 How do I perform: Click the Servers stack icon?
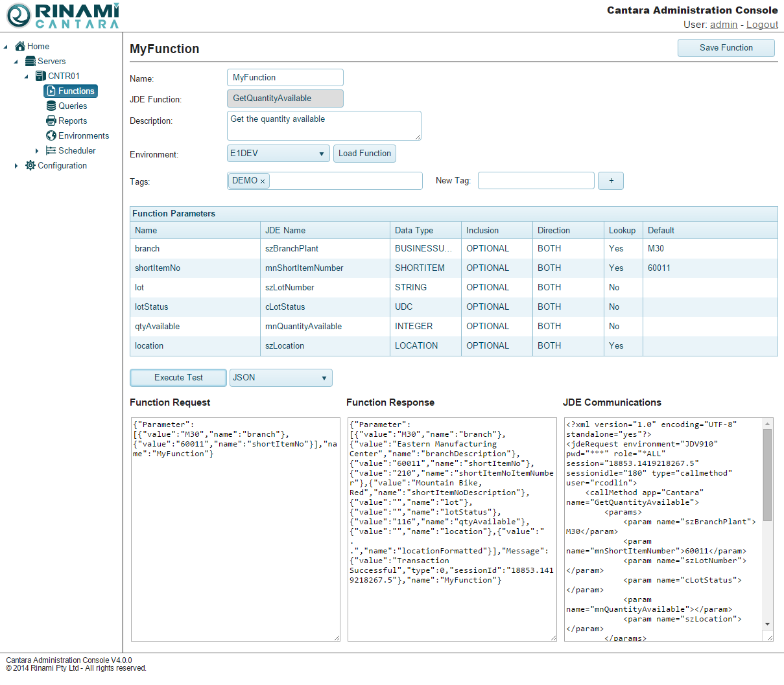30,61
